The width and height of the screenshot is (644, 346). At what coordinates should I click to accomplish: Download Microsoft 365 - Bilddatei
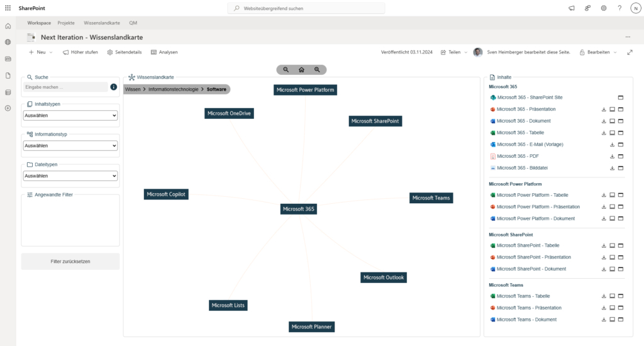[612, 168]
